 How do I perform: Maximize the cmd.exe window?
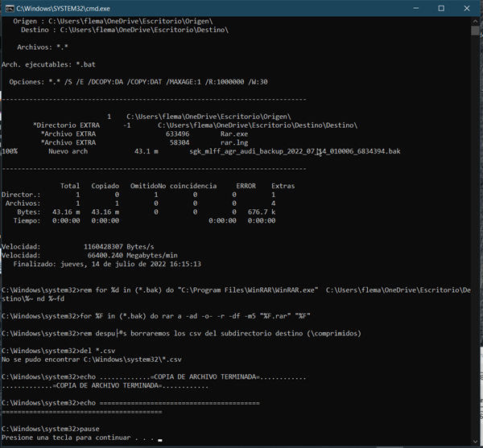[441, 8]
